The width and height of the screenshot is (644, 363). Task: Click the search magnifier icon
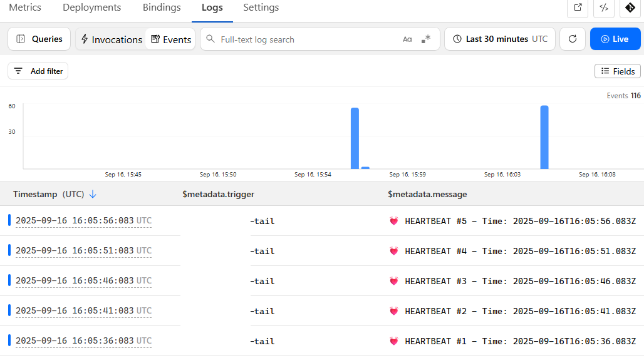point(210,39)
